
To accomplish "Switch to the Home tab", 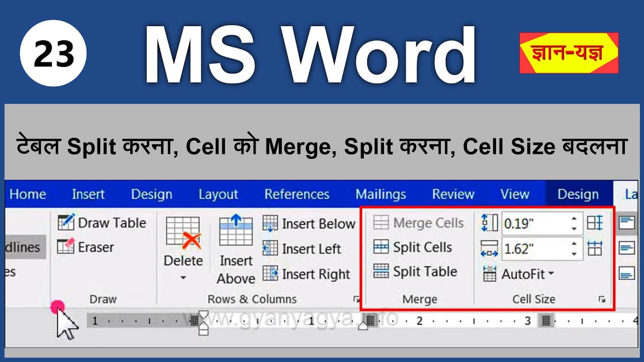I will click(28, 194).
